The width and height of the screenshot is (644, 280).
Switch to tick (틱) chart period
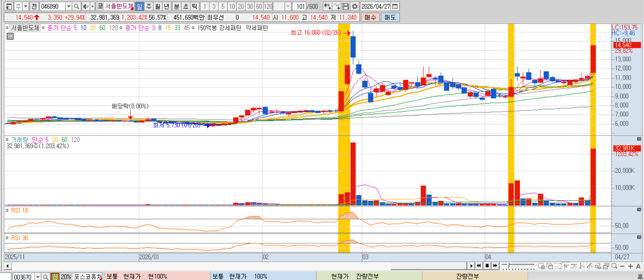[195, 6]
